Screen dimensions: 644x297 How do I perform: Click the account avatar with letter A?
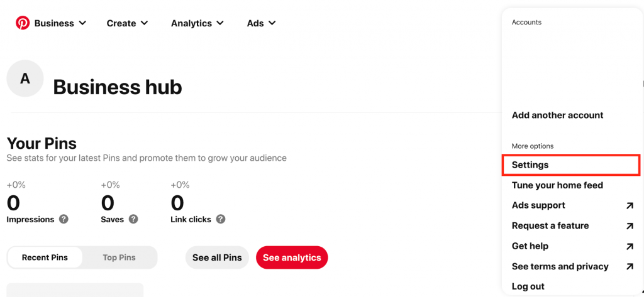coord(25,78)
